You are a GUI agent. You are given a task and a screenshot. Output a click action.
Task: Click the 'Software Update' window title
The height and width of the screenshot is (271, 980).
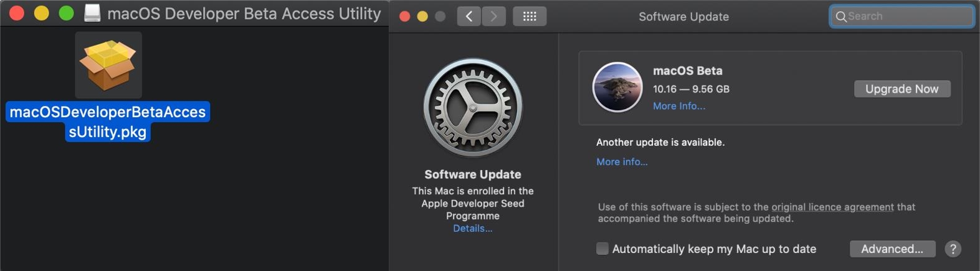683,17
